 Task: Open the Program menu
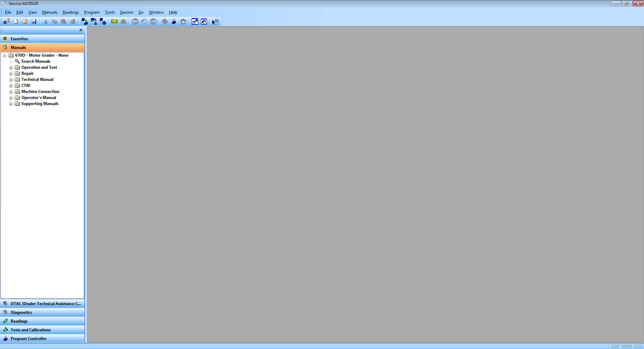92,12
